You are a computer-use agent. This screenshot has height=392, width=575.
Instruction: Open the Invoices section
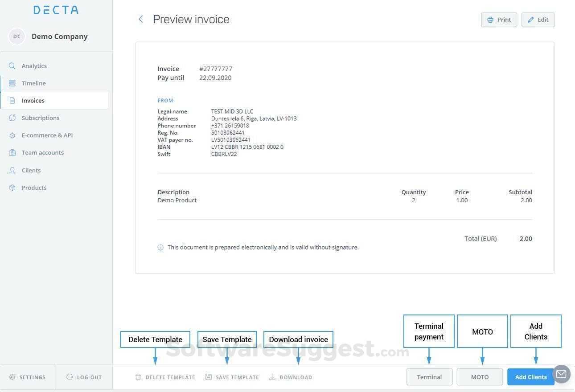(33, 100)
